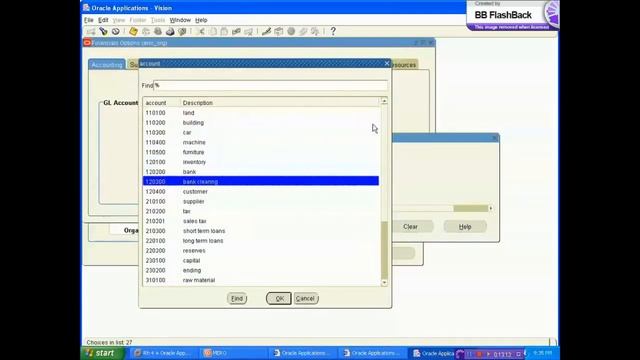This screenshot has height=360, width=640.
Task: Select account row 220100 long term loans
Action: [261, 240]
